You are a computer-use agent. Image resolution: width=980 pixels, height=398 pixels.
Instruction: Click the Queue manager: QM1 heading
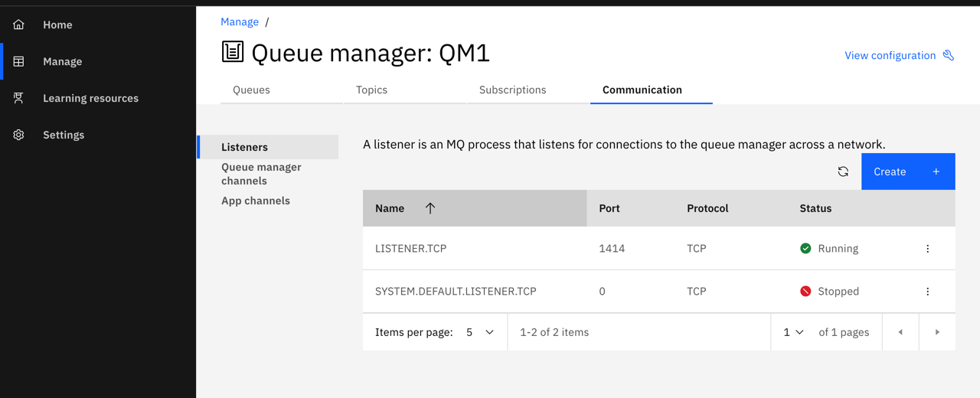pyautogui.click(x=371, y=53)
